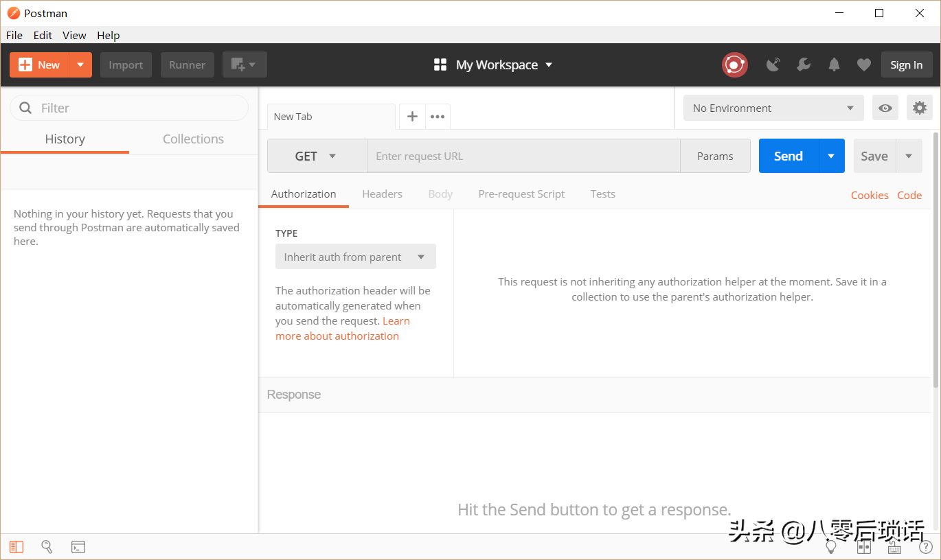The height and width of the screenshot is (560, 941).
Task: Click the blue Send button
Action: point(789,156)
